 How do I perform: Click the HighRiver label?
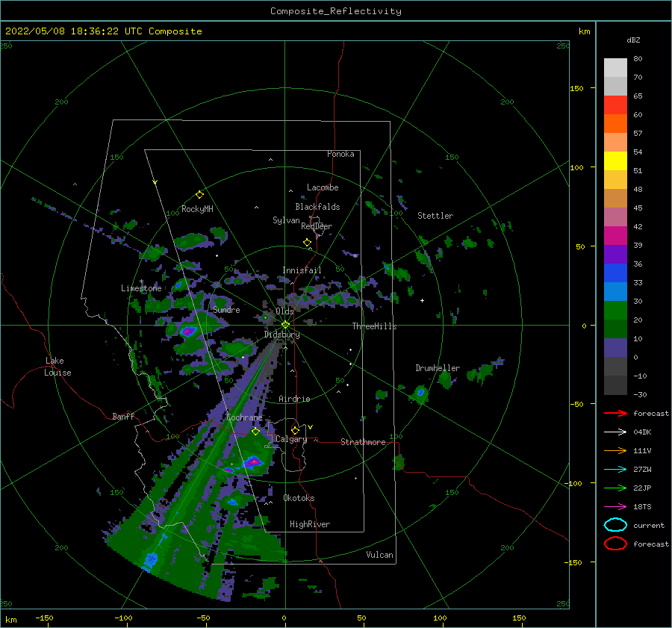click(310, 524)
